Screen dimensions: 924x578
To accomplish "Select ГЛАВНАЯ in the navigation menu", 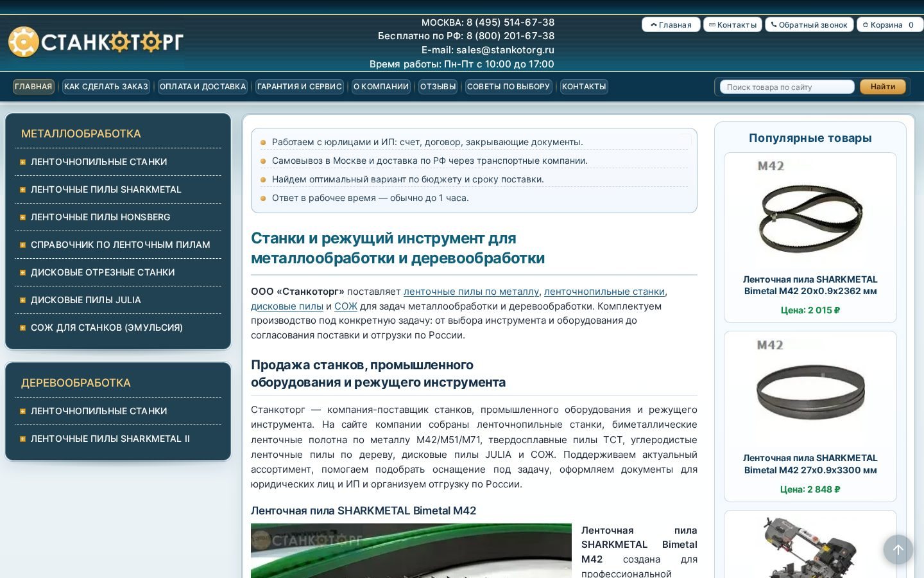I will tap(33, 87).
